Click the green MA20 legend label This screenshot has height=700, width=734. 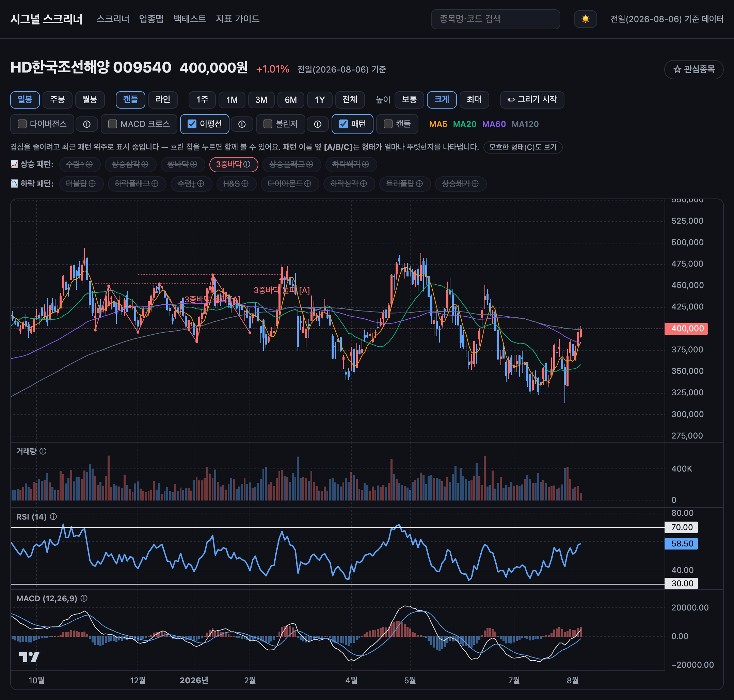tap(465, 124)
